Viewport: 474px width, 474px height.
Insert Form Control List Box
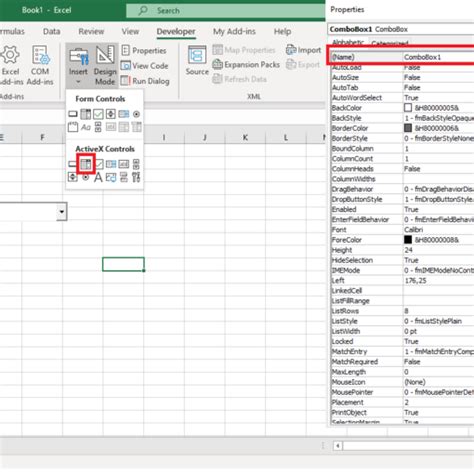click(123, 114)
